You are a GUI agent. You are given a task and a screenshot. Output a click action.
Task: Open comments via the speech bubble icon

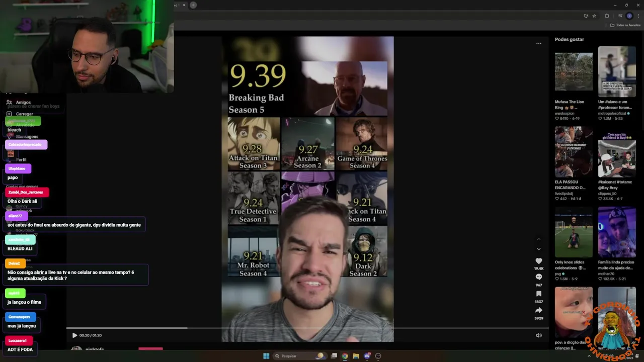click(538, 277)
